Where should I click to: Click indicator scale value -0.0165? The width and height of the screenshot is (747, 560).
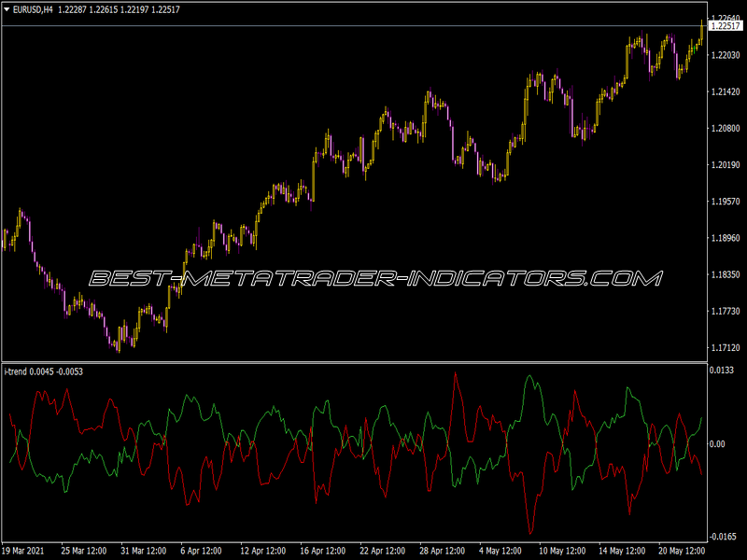(x=723, y=537)
